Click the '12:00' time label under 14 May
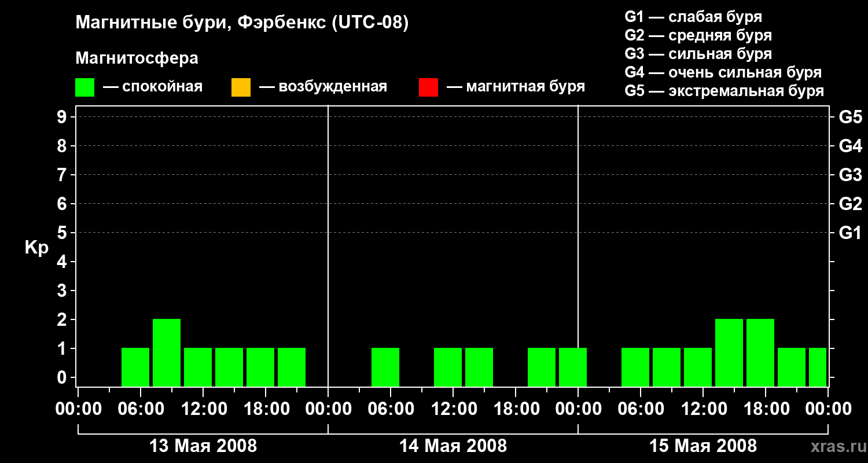Image resolution: width=868 pixels, height=463 pixels. tap(453, 409)
